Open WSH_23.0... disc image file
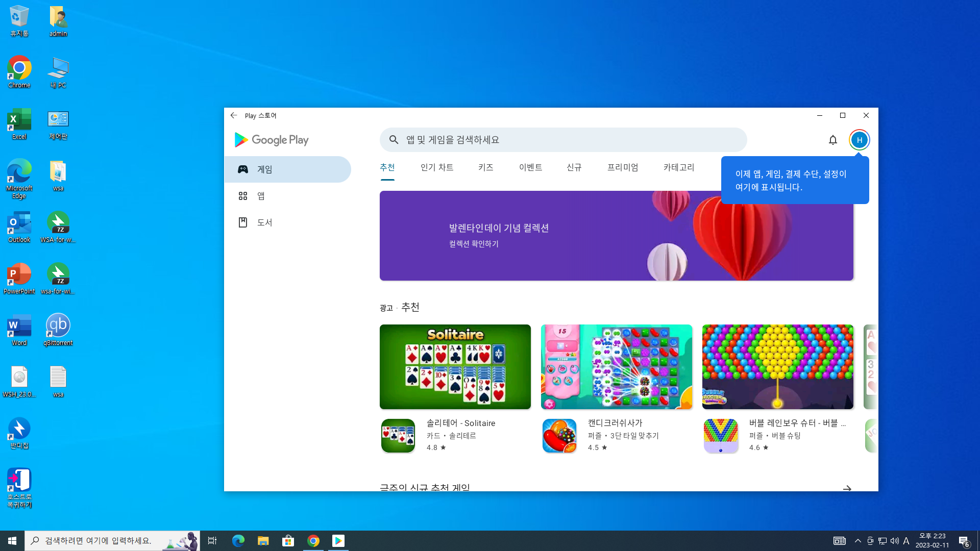Image resolution: width=980 pixels, height=551 pixels. click(x=19, y=382)
